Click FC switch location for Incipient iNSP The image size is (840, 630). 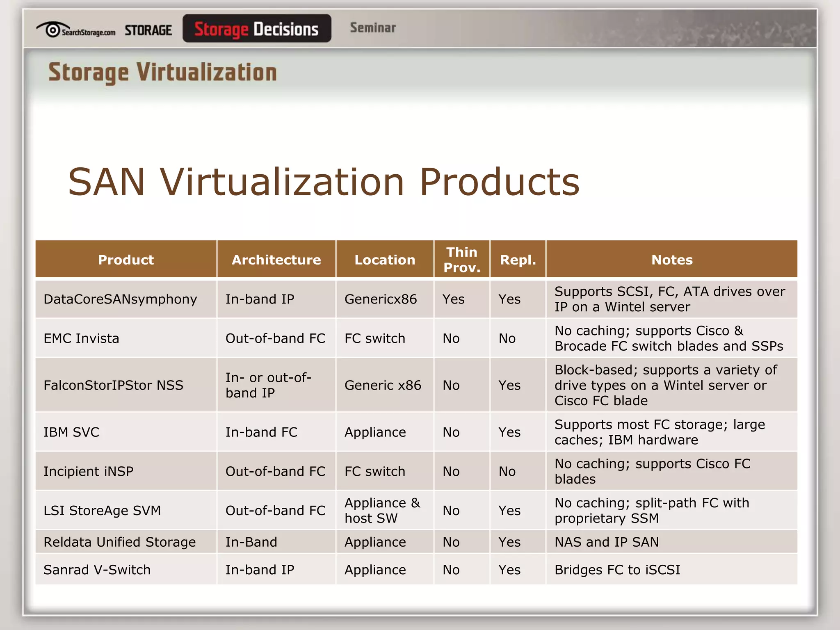coord(385,471)
